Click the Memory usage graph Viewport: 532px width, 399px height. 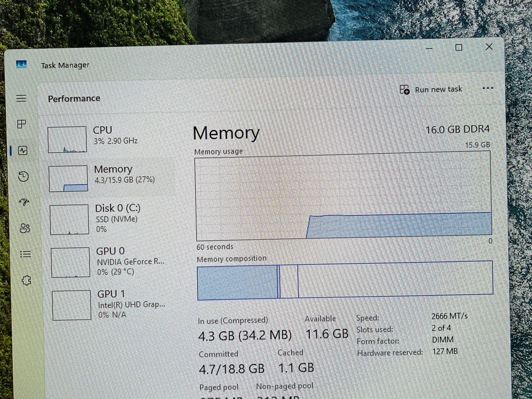[x=343, y=196]
